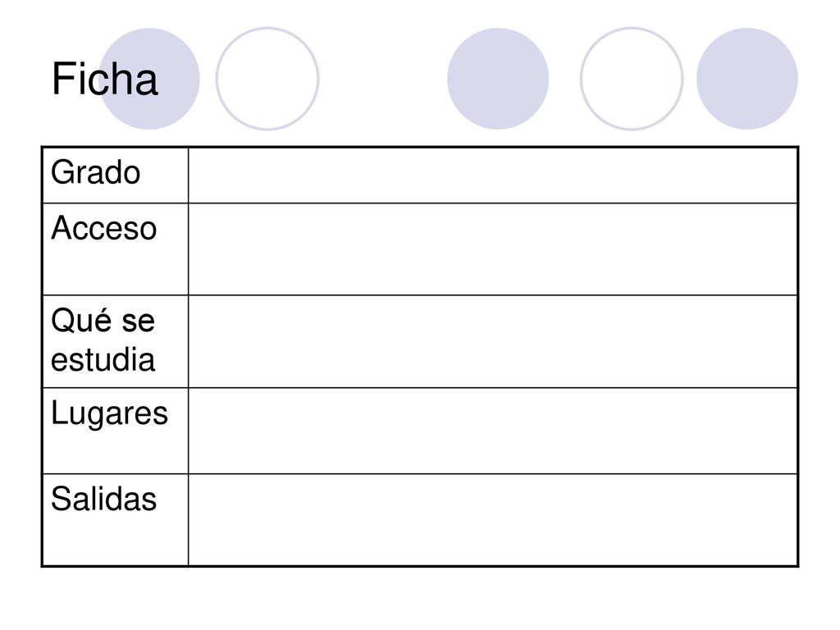Viewport: 840px width, 630px height.
Task: Click the empty cell beside Grado
Action: 493,176
